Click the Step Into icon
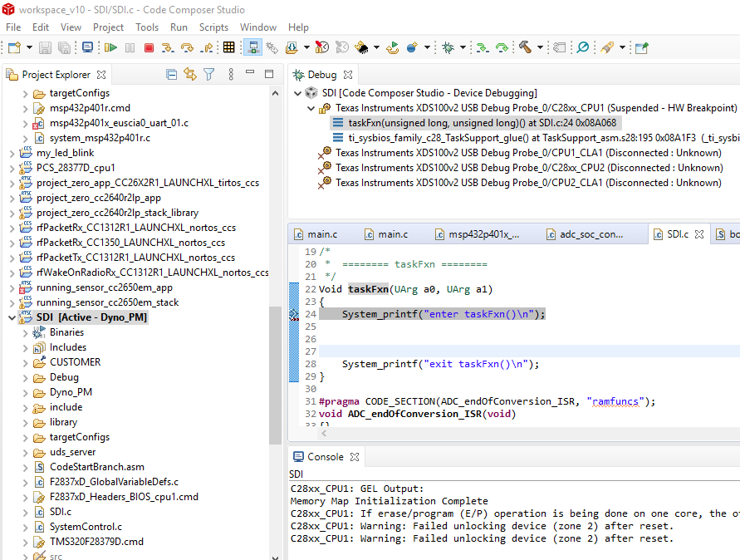This screenshot has height=560, width=740. (x=166, y=48)
